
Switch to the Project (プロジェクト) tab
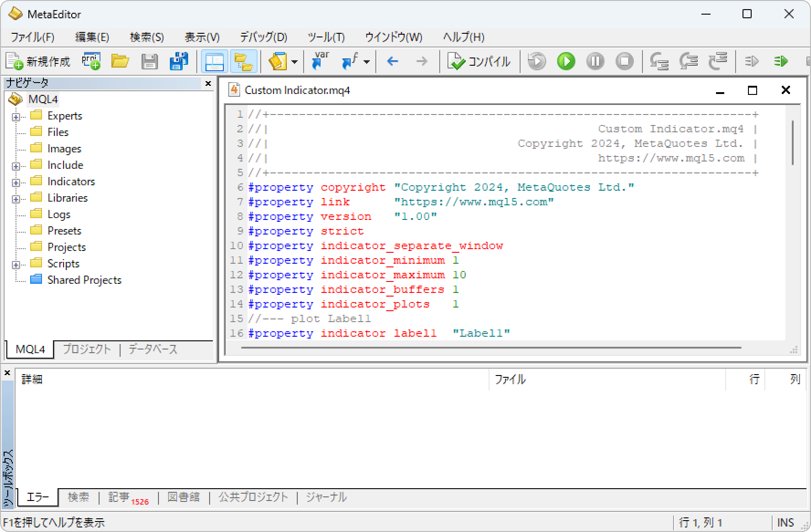87,349
